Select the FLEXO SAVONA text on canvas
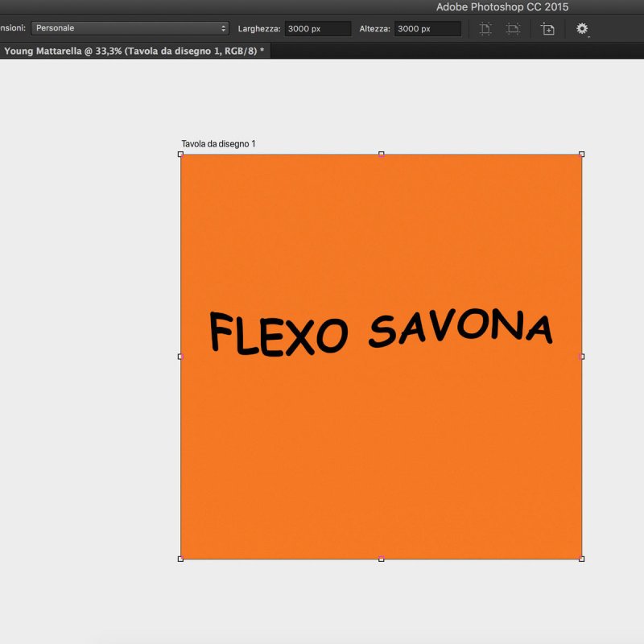 [380, 331]
